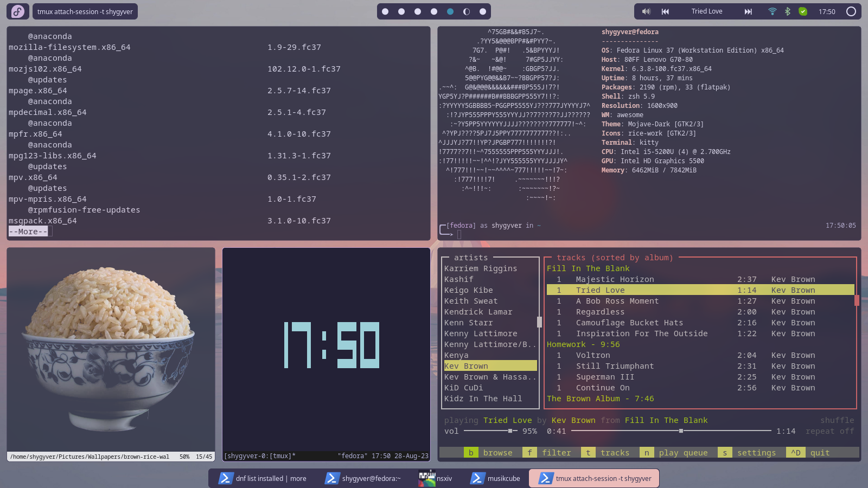Select highlighted track 'Tried Love' in tracks list

point(700,290)
